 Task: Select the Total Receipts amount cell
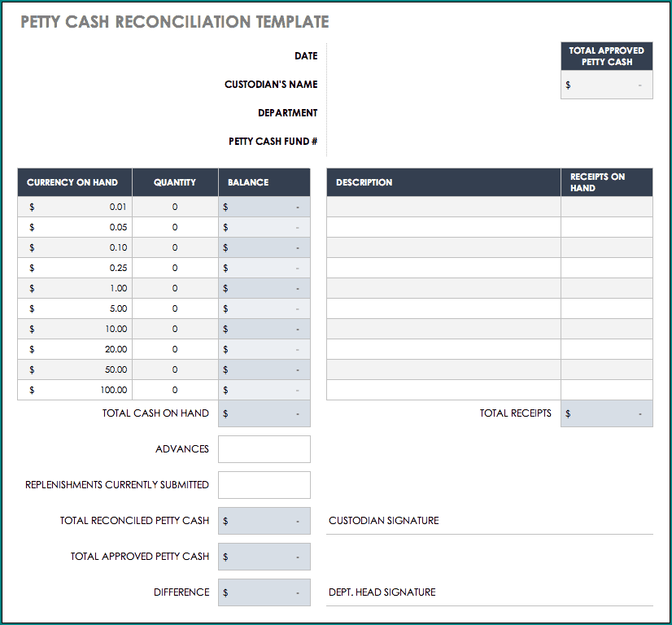tap(606, 413)
